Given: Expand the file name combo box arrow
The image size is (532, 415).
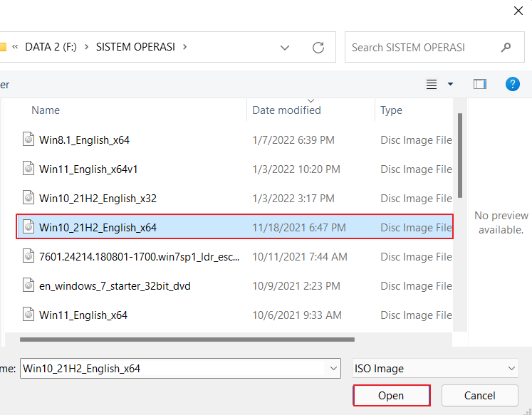Looking at the screenshot, I should tap(333, 368).
